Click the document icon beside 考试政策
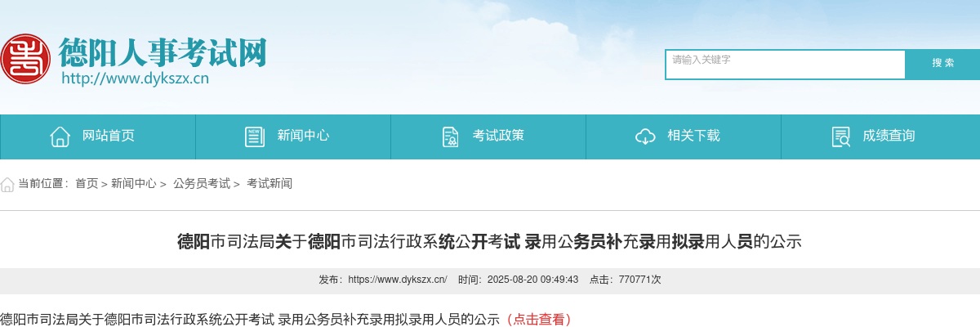This screenshot has width=980, height=327. (450, 137)
